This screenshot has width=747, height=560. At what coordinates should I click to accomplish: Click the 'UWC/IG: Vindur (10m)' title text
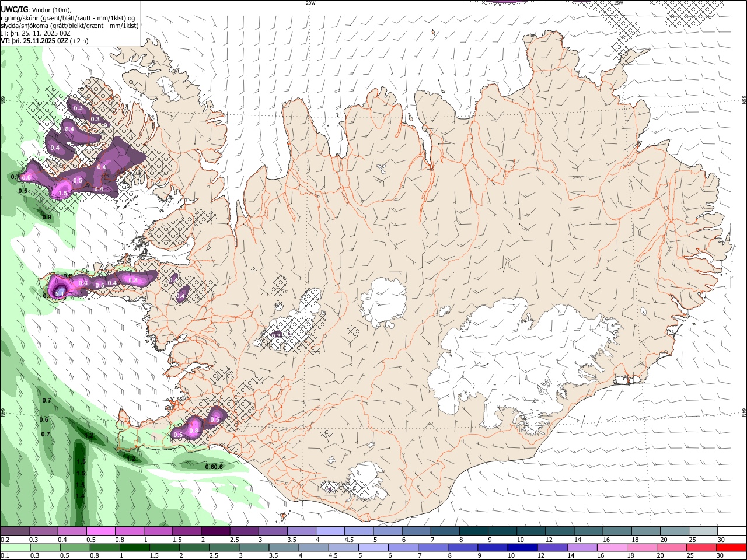tap(36, 10)
